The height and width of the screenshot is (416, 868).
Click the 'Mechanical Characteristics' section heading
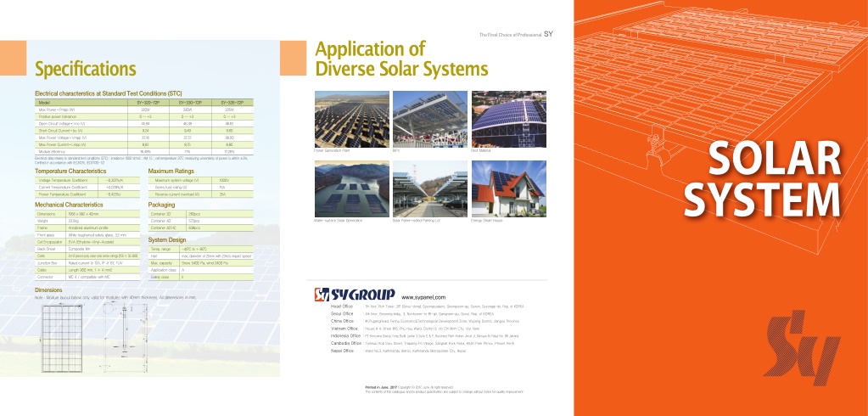(x=69, y=205)
